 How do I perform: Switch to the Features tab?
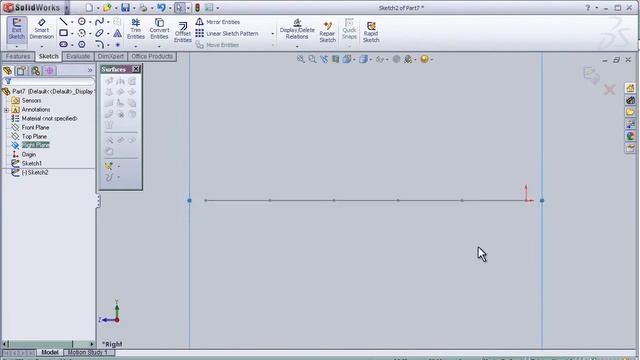[18, 56]
